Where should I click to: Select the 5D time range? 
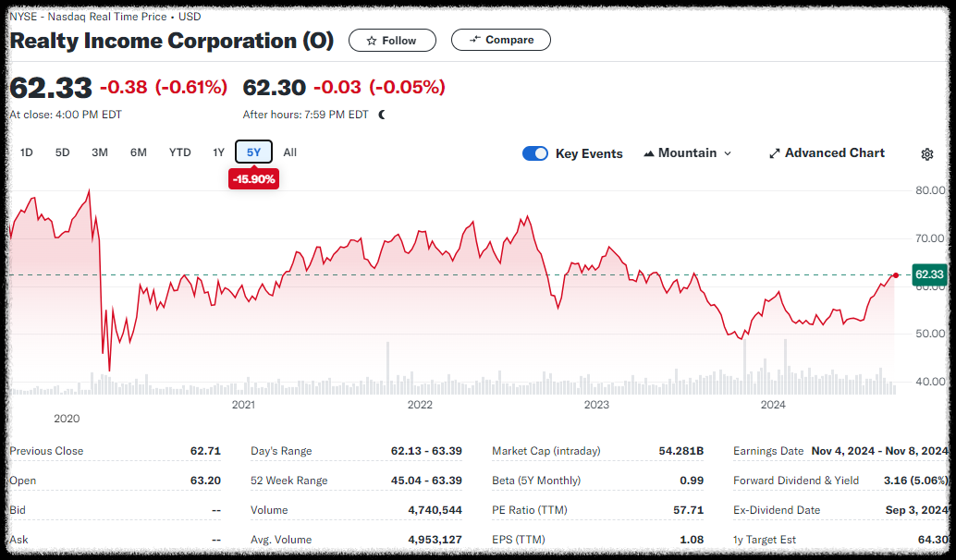(62, 152)
